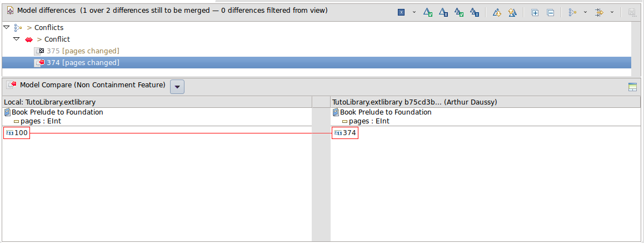
Task: Collapse all tree nodes with minus icon
Action: [550, 12]
